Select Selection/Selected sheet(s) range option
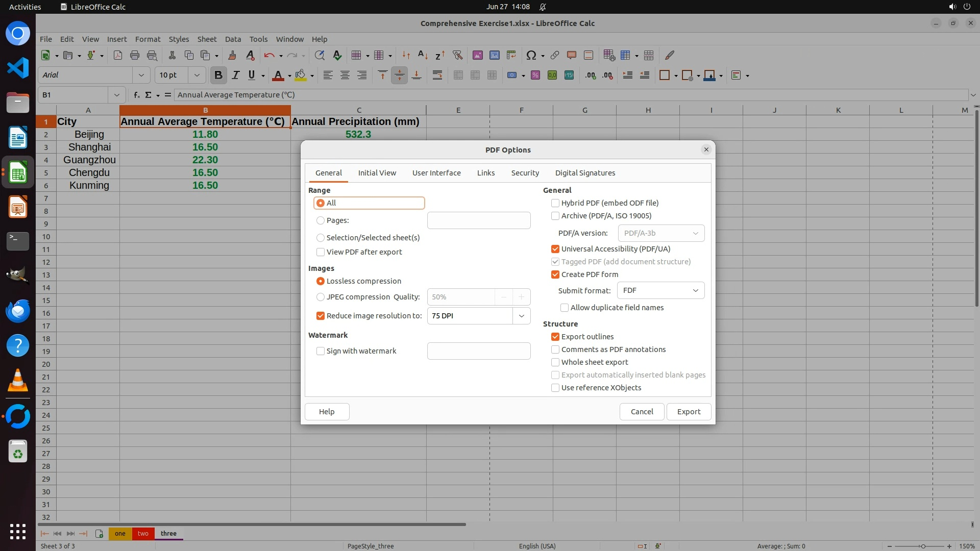The image size is (980, 551). 321,238
